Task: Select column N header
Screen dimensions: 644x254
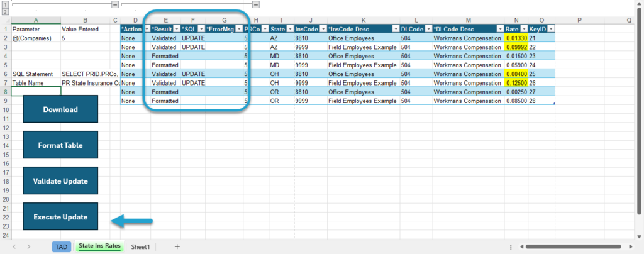Action: click(x=516, y=20)
